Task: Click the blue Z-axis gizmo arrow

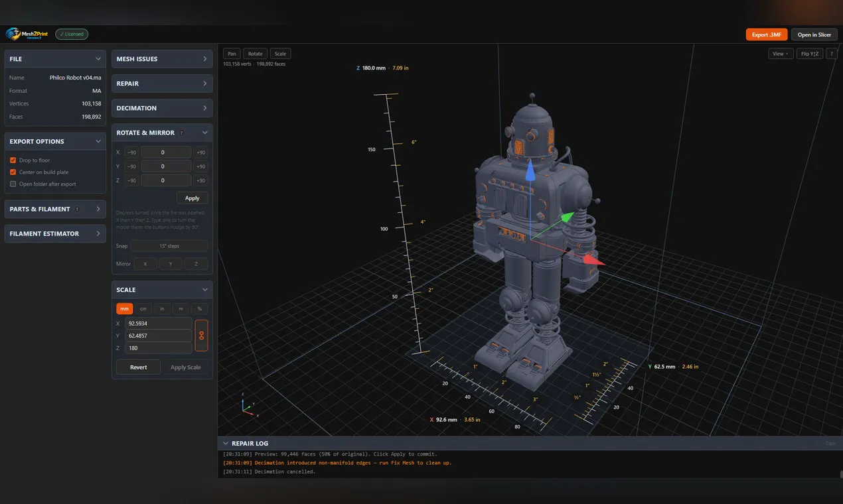Action: [x=530, y=171]
